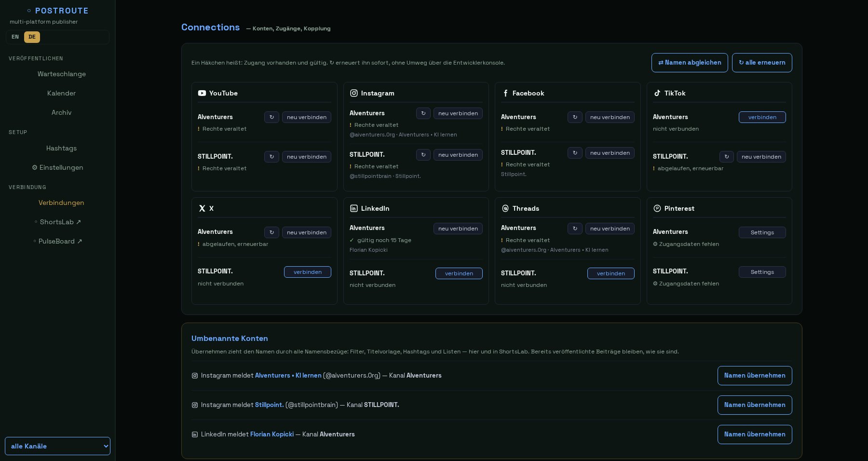Reconnect Facebook STILLPOINT. via 'neu verbinden'
This screenshot has height=461, width=868.
coord(610,153)
